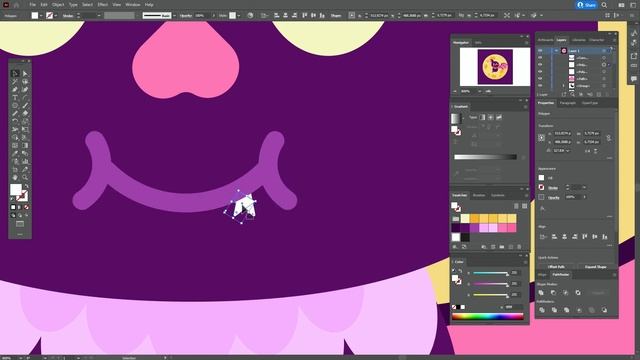
Task: Select Linear gradient type in Gradient panel
Action: pos(482,118)
